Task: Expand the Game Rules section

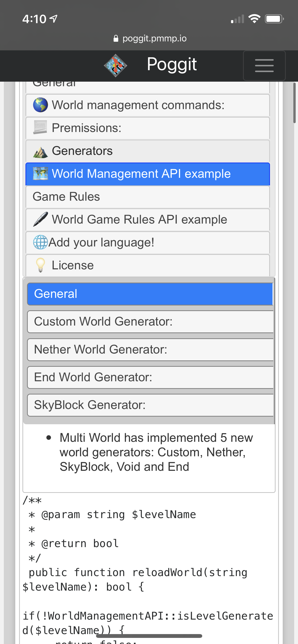Action: [147, 196]
